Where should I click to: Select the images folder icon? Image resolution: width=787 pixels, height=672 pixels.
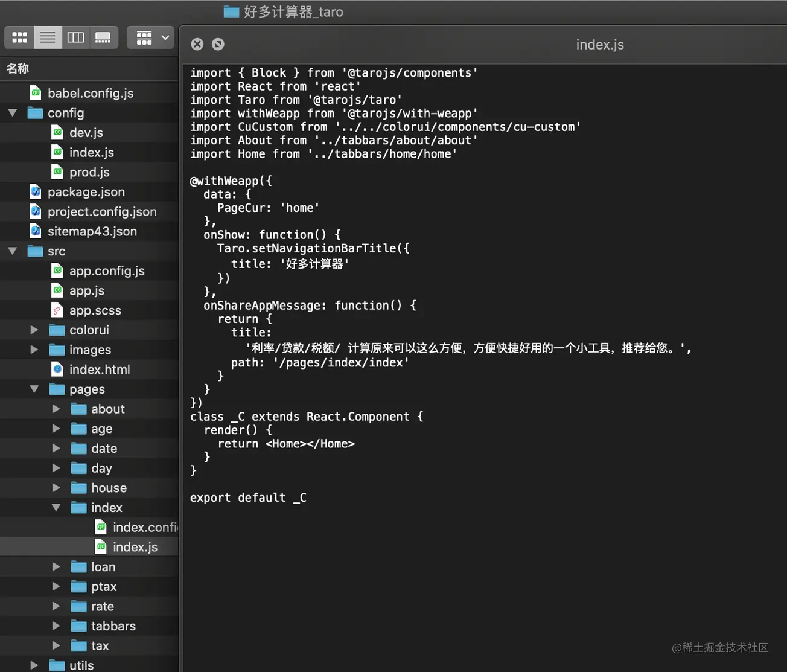[57, 350]
